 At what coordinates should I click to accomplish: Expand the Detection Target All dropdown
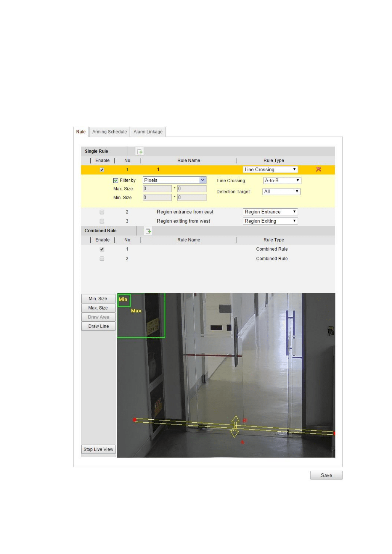[x=282, y=191]
